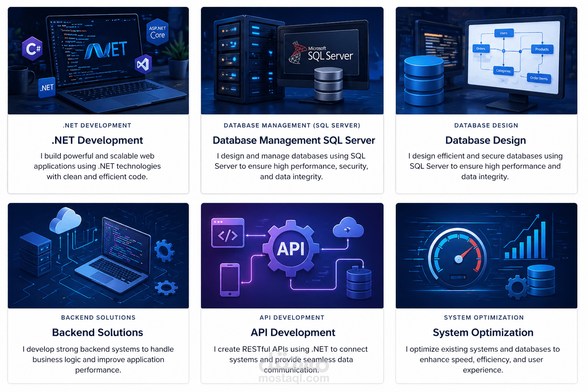
Task: Select the "DATABASE DESIGN" uppercase category label
Action: (x=486, y=126)
